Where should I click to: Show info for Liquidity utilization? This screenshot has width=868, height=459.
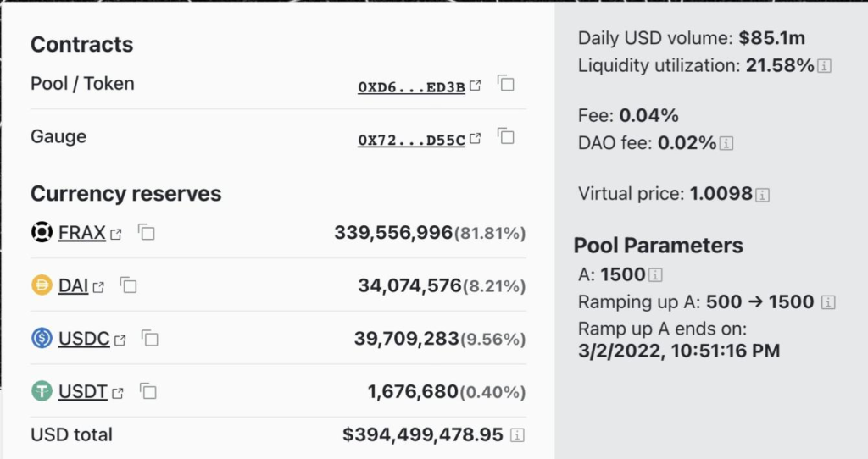[x=824, y=66]
